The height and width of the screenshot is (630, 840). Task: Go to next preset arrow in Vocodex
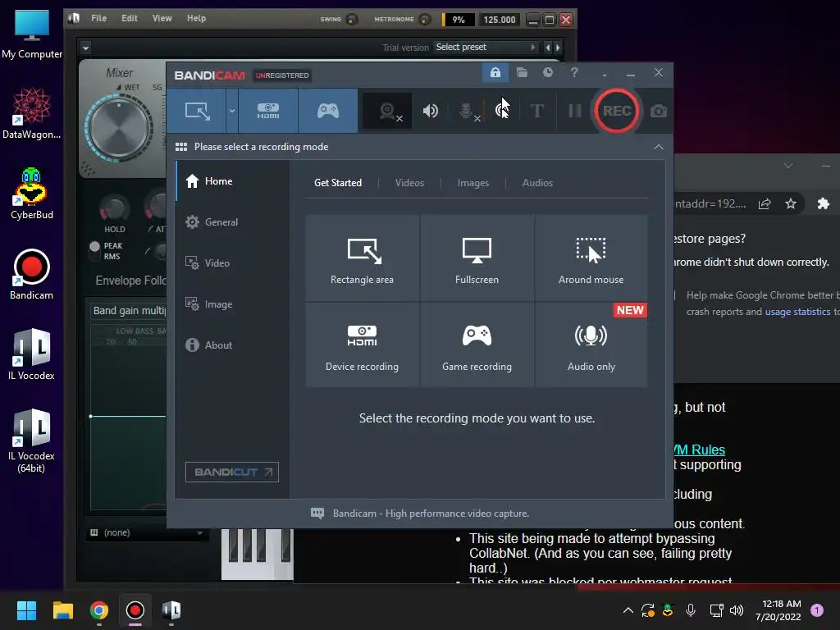coord(558,47)
